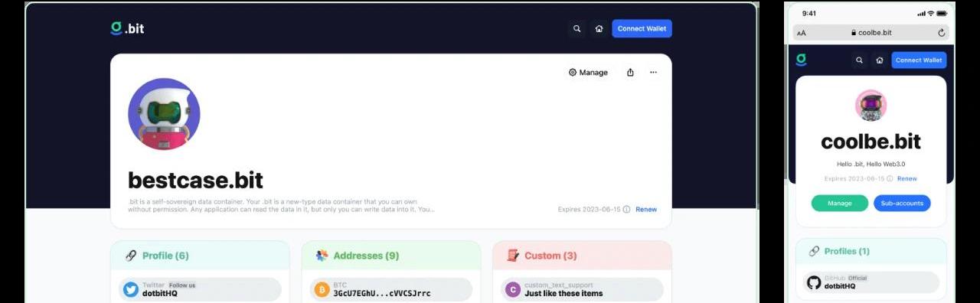Click the GitHub icon in mobile view
The image size is (980, 303).
click(x=814, y=282)
